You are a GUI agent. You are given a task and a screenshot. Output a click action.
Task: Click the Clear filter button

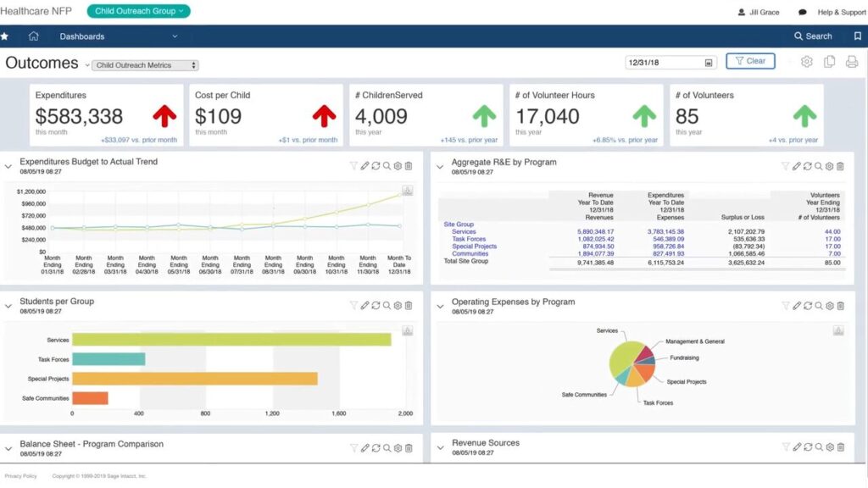coord(750,61)
